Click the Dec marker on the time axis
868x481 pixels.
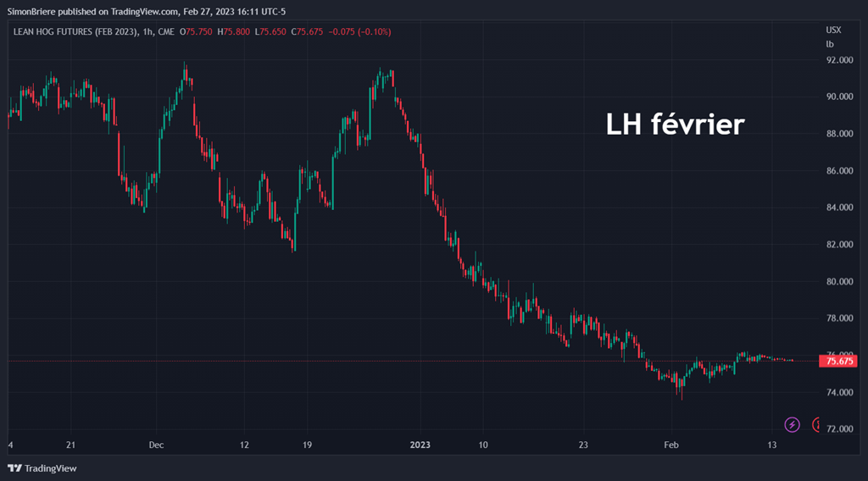156,445
